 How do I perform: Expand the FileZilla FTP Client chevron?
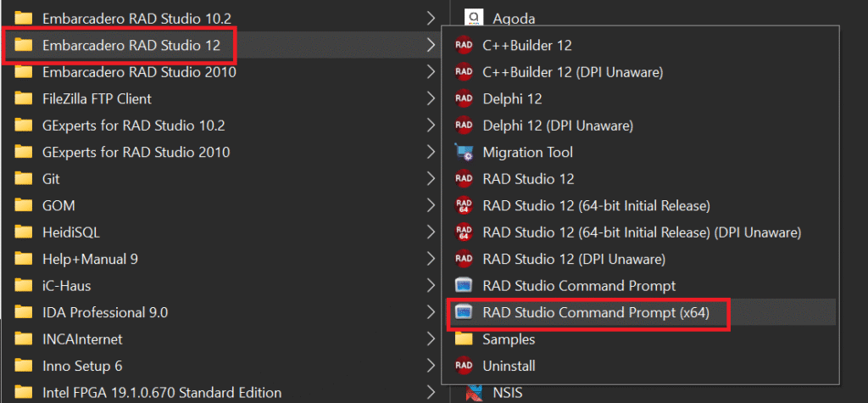pos(431,98)
